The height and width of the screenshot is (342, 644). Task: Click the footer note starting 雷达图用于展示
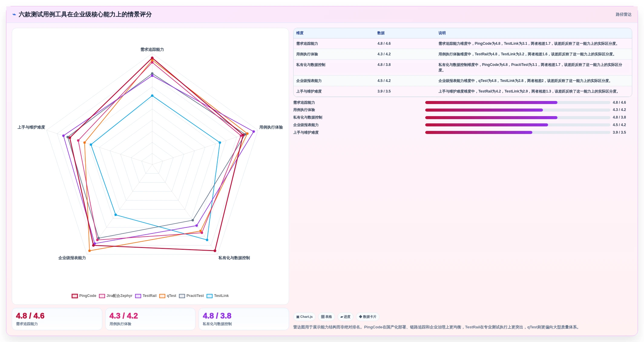pyautogui.click(x=437, y=327)
